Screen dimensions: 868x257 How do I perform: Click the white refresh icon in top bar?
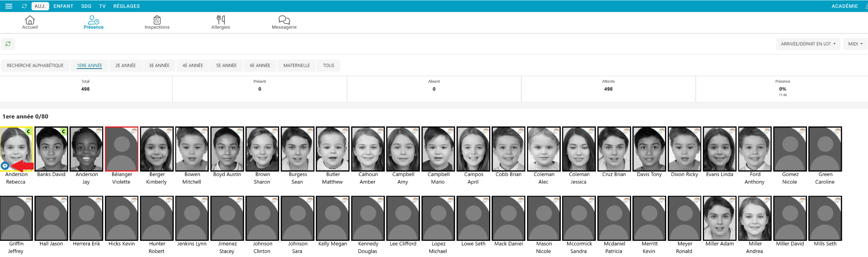point(24,6)
